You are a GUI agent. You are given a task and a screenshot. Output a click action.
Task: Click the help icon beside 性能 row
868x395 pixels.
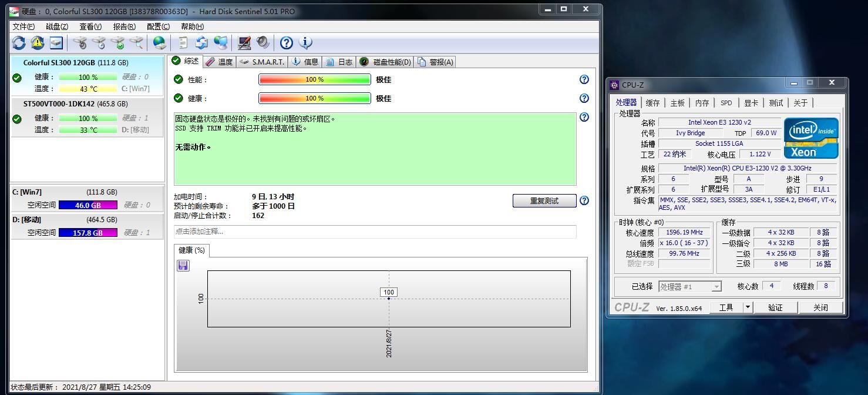click(584, 79)
